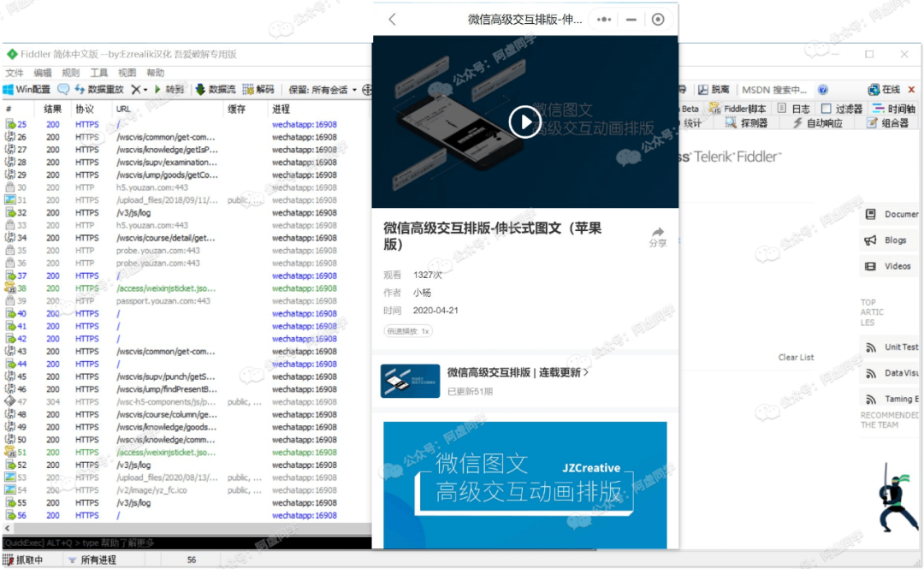Select session 56 row icon

(10, 515)
